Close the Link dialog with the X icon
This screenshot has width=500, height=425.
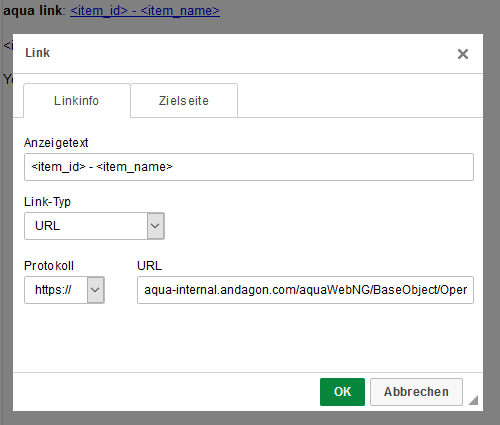(463, 54)
